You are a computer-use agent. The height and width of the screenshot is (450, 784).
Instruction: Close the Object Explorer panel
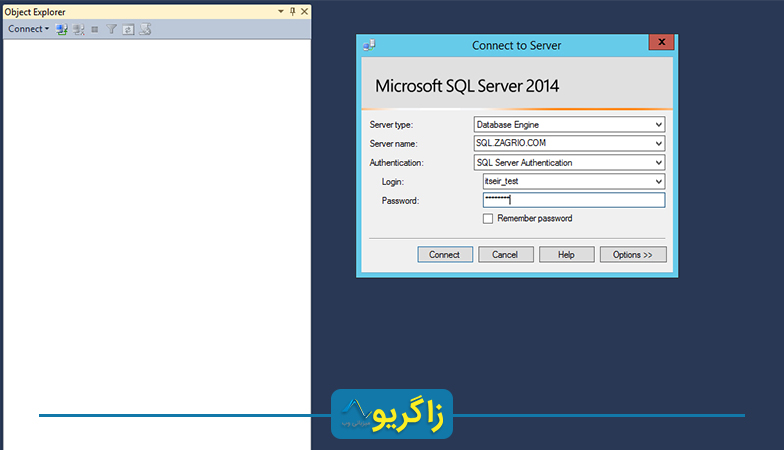[304, 11]
